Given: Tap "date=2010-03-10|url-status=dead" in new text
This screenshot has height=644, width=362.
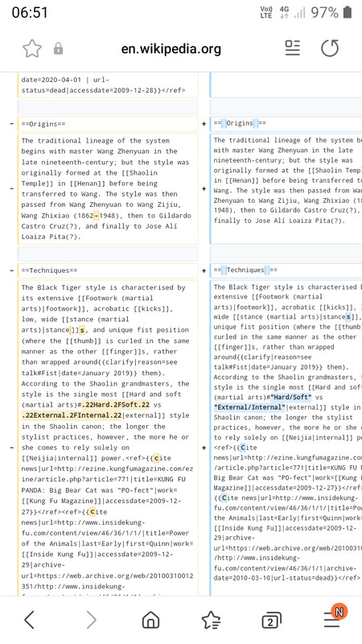Looking at the screenshot, I should pyautogui.click(x=272, y=578).
